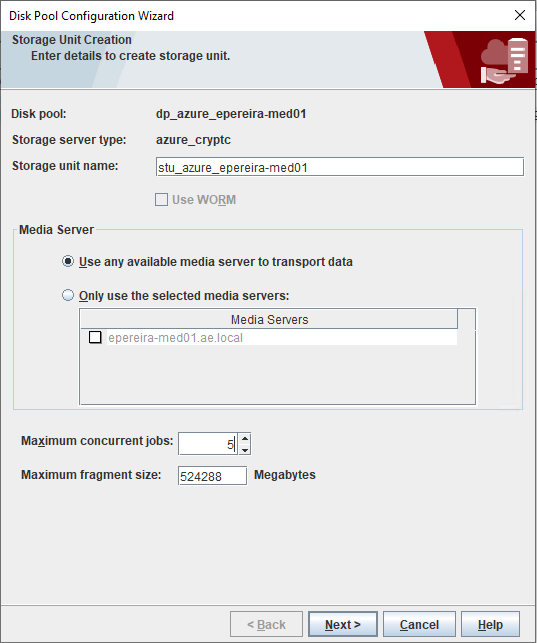Increase maximum concurrent jobs with up arrow

coord(245,439)
